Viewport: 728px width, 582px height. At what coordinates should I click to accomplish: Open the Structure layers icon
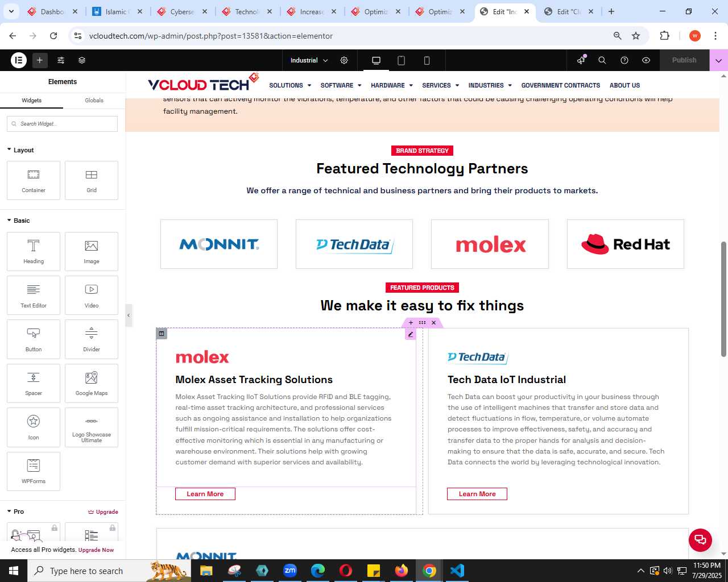[x=82, y=60]
